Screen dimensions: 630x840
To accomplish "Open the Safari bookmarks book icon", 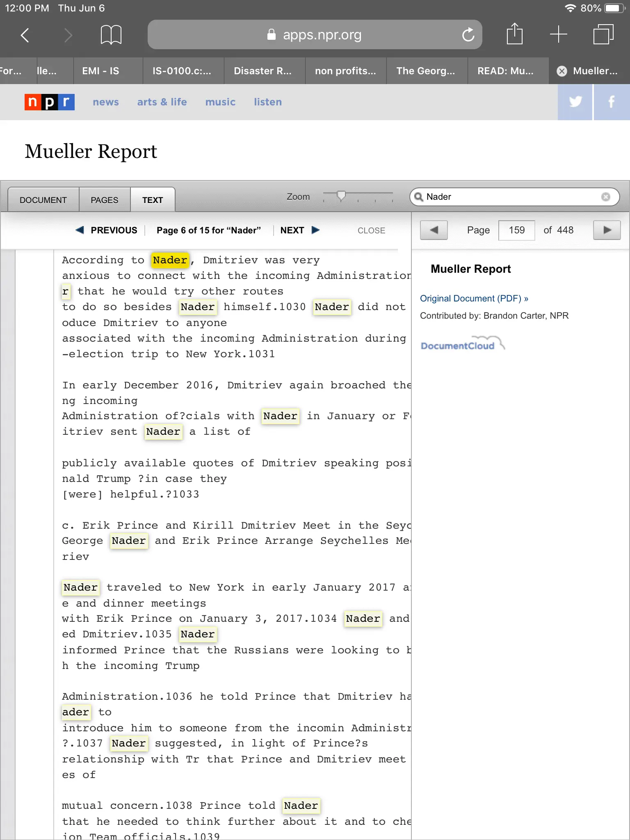I will tap(111, 35).
